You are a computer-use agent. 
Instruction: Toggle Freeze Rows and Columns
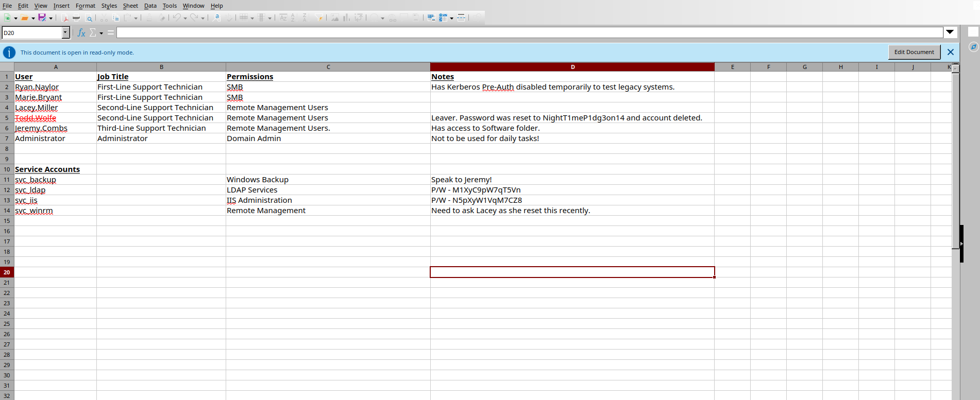(x=443, y=18)
